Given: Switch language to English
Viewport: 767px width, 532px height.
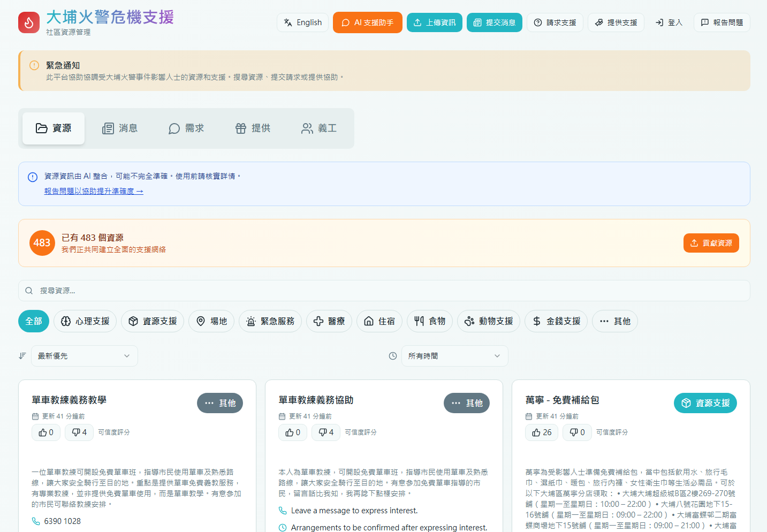Looking at the screenshot, I should (x=302, y=22).
